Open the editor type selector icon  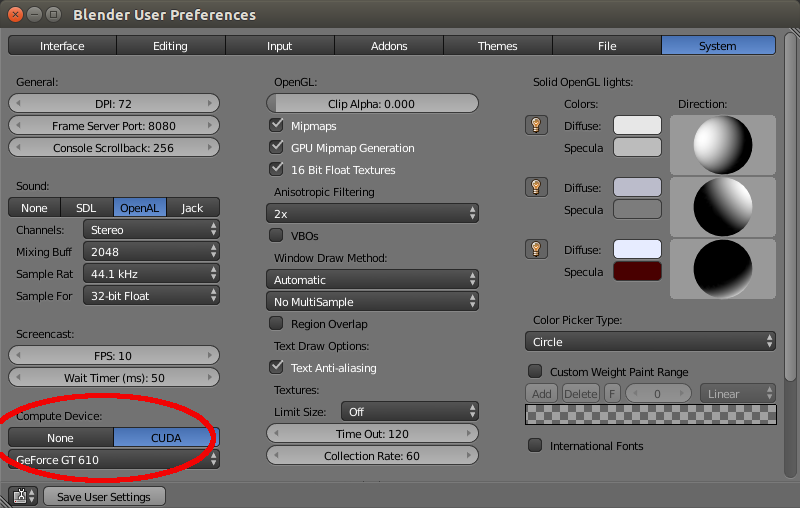(22, 496)
